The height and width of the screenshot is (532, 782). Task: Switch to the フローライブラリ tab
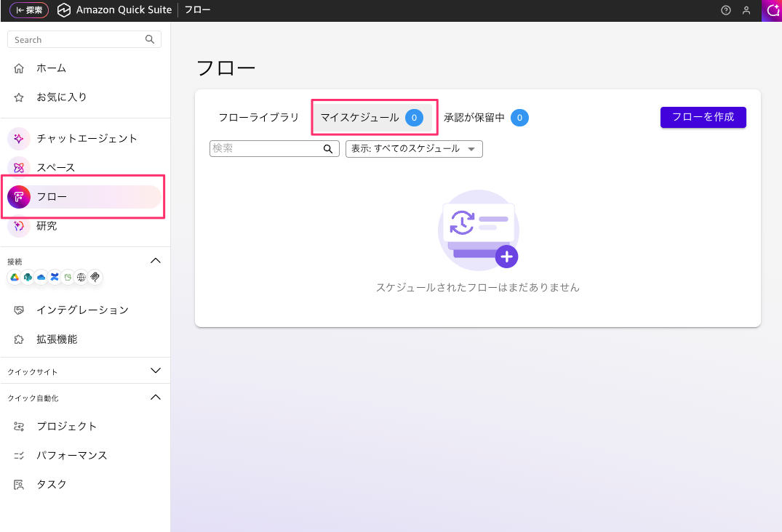(x=258, y=118)
